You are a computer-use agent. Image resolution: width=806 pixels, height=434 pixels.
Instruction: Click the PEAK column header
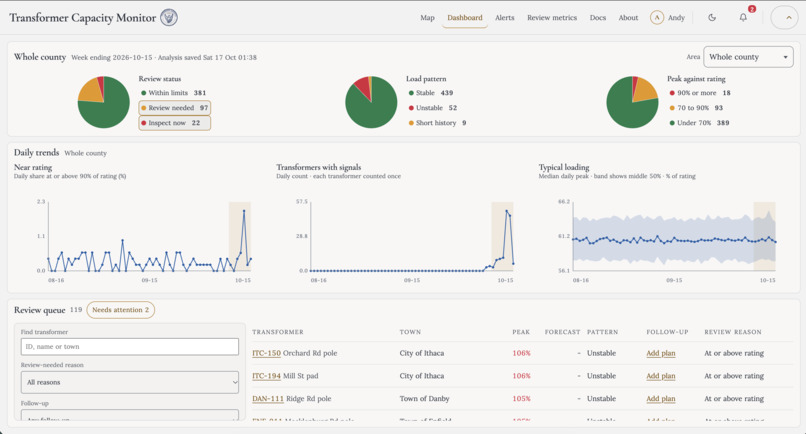[521, 332]
